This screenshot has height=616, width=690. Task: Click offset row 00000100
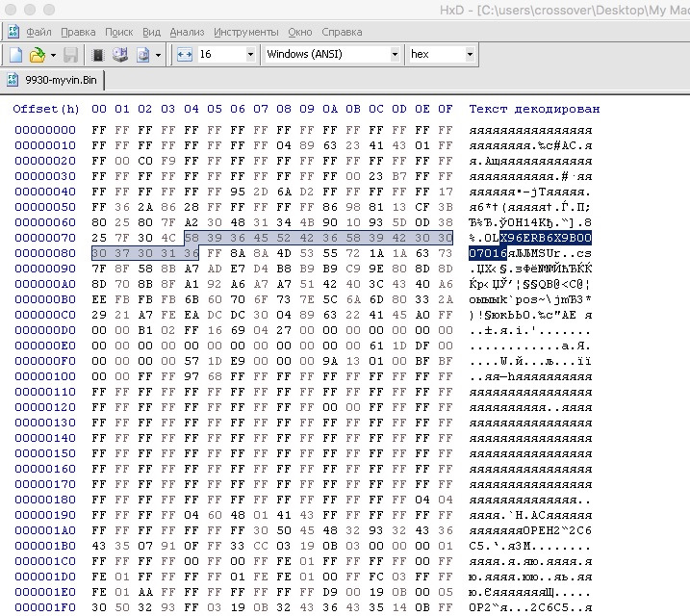pos(45,376)
